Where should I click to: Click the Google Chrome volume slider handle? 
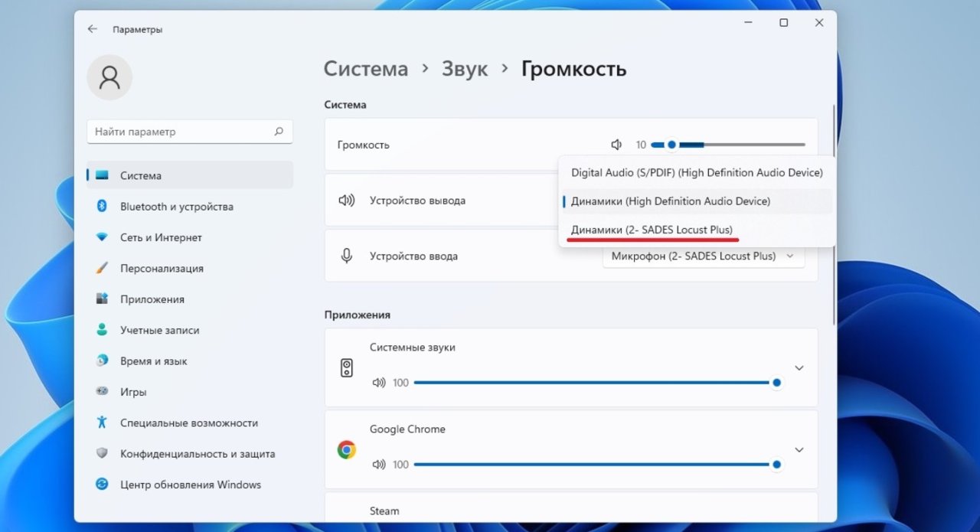[776, 465]
